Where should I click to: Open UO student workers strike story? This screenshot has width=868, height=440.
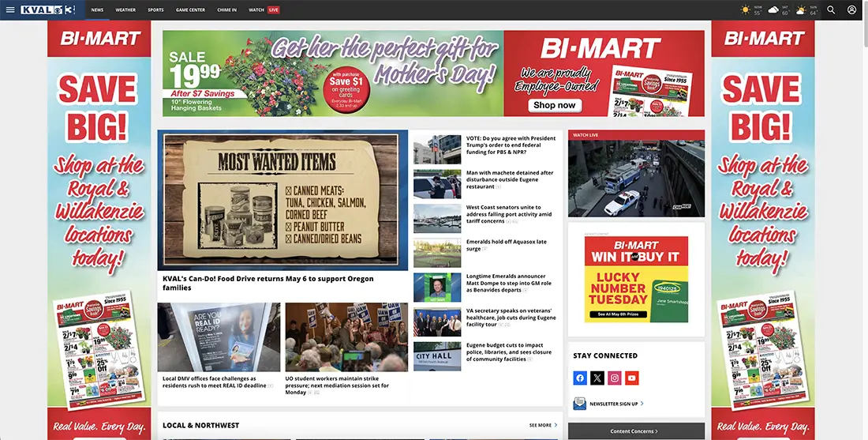337,385
